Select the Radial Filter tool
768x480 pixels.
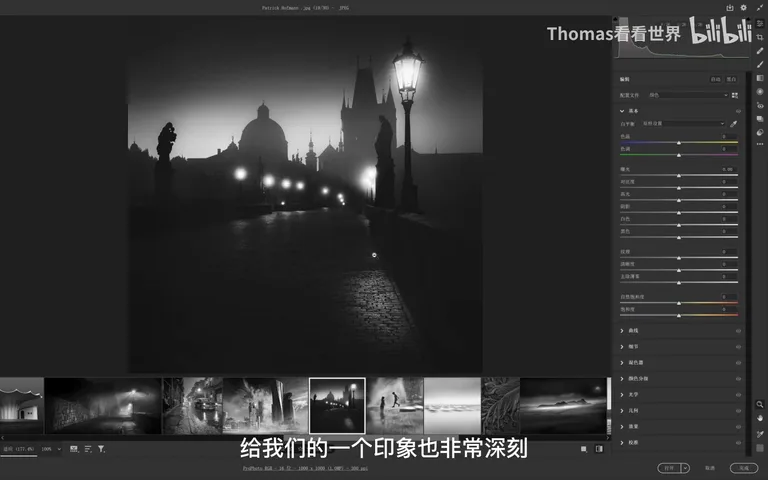click(x=760, y=92)
